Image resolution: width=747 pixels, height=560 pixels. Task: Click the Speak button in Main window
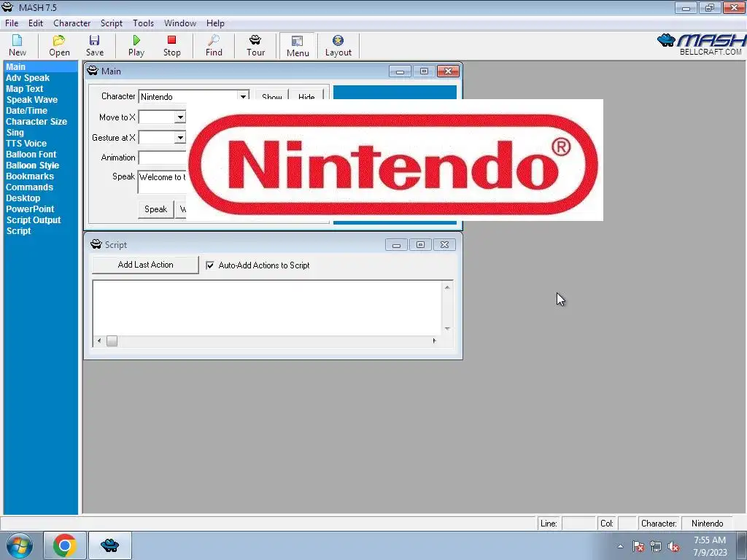tap(156, 209)
